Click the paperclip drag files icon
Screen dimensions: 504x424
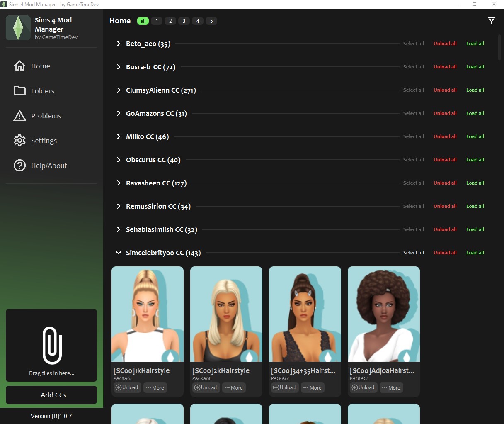[x=52, y=345]
